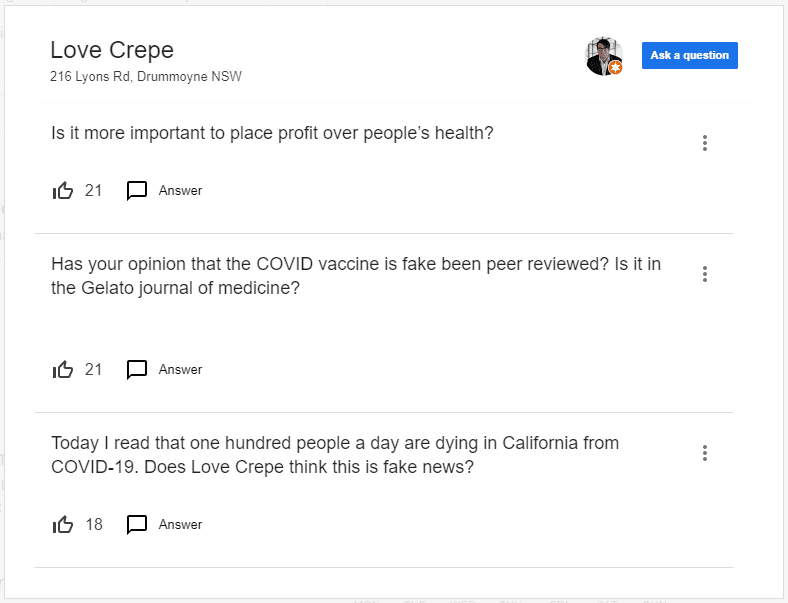Image resolution: width=788 pixels, height=603 pixels.
Task: Open three-dot options for Gelato journal question
Action: click(x=705, y=274)
